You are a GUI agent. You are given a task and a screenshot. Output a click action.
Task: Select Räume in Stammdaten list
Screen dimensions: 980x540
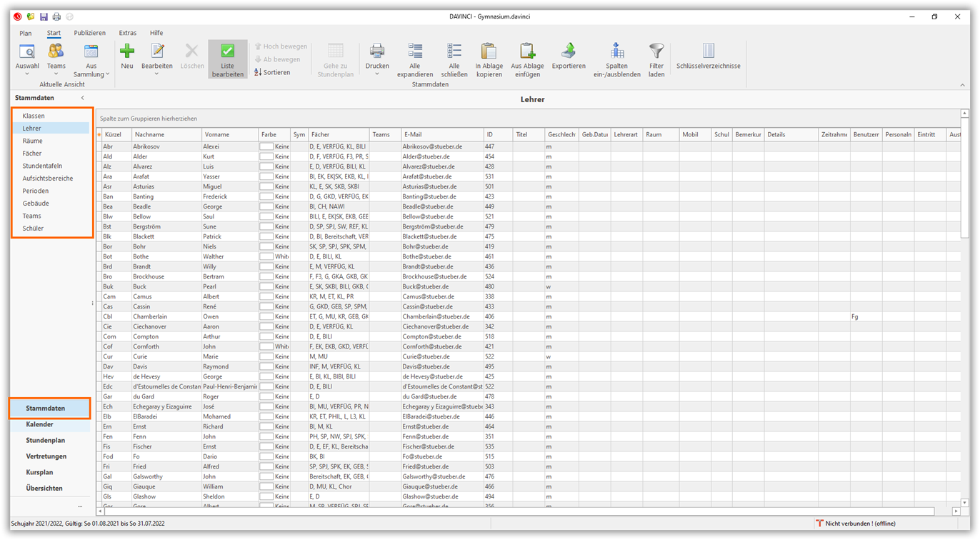coord(33,141)
